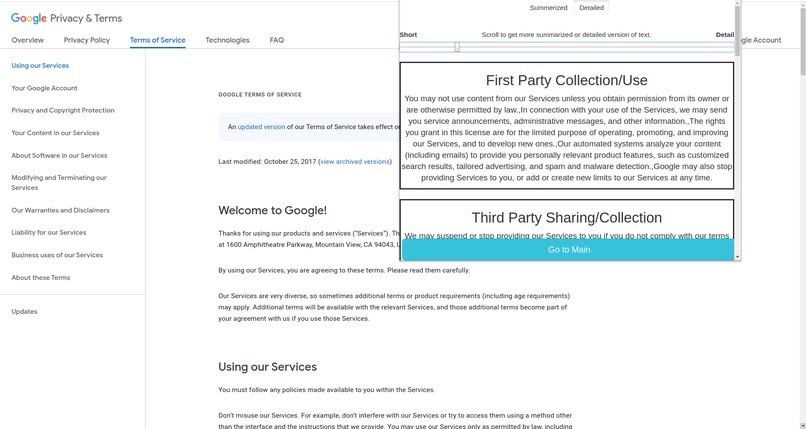Open Your Content in our Services
Viewport: 806px width, 429px height.
tap(56, 133)
